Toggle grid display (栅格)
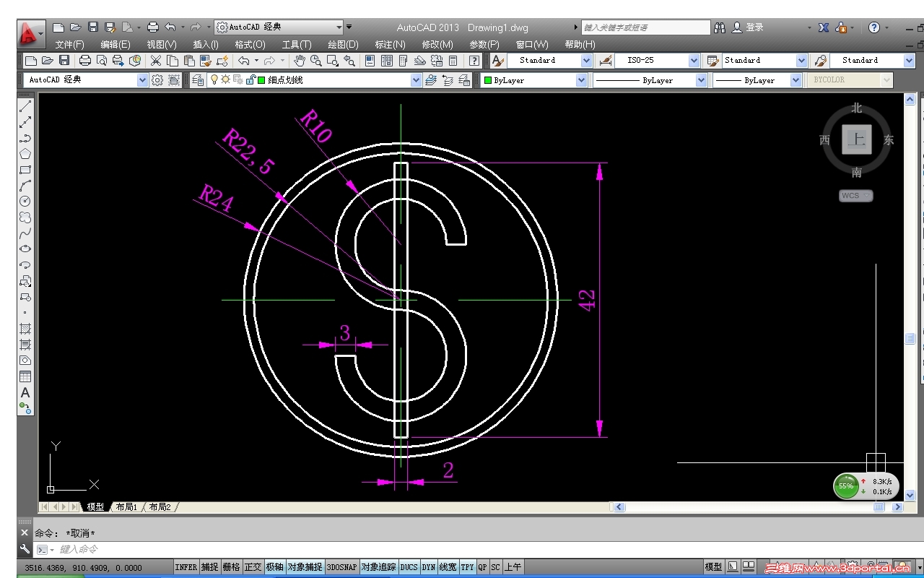Image resolution: width=924 pixels, height=578 pixels. point(231,567)
